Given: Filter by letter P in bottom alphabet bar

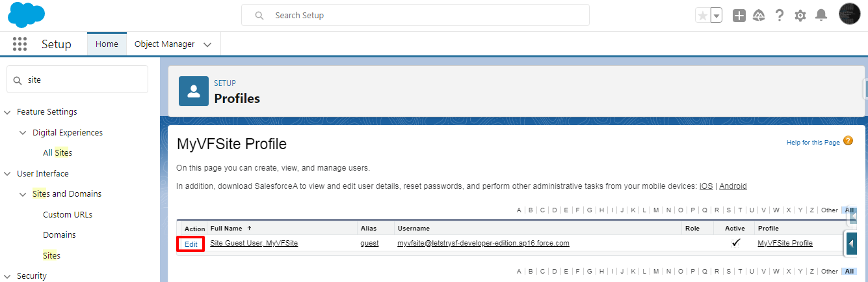Looking at the screenshot, I should [692, 271].
